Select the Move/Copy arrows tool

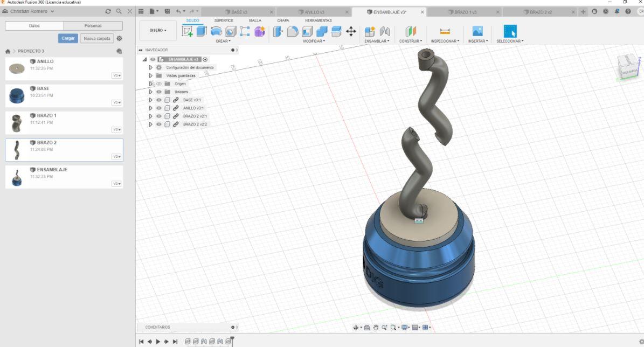351,31
